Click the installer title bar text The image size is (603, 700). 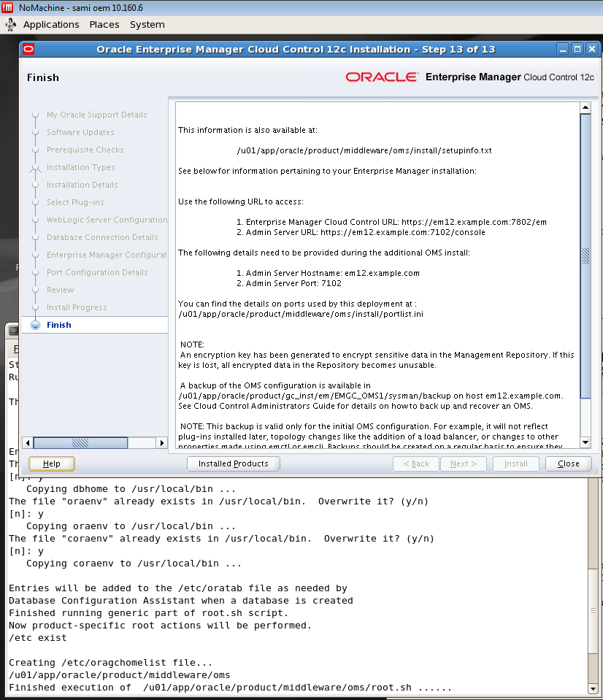[x=296, y=49]
